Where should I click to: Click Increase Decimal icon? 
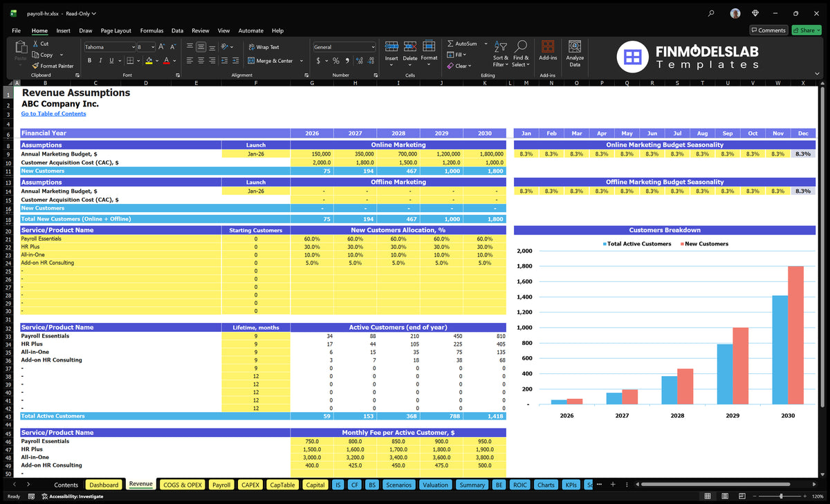360,61
